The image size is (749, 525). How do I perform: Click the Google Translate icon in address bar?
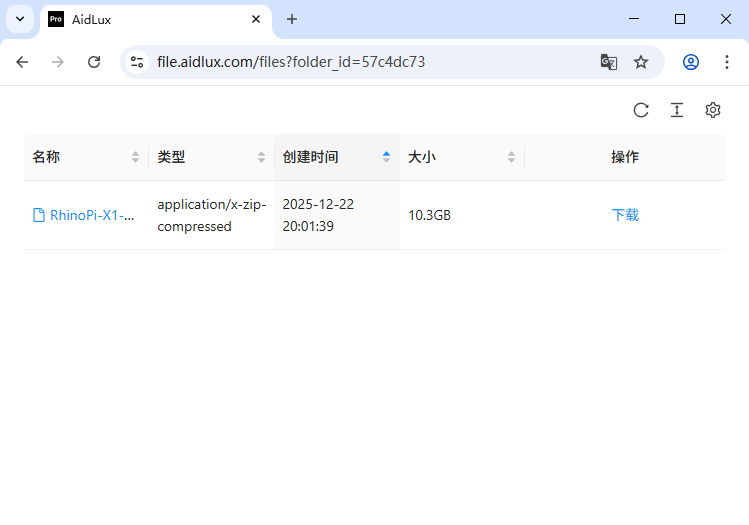[x=608, y=62]
